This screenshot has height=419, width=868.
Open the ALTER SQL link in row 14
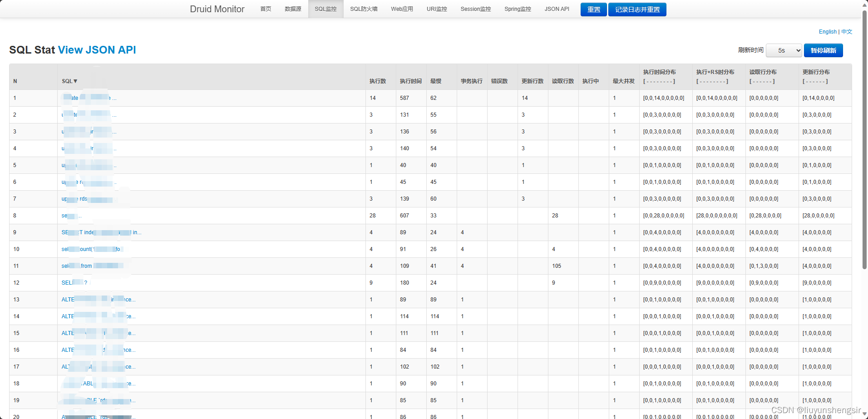tap(99, 316)
